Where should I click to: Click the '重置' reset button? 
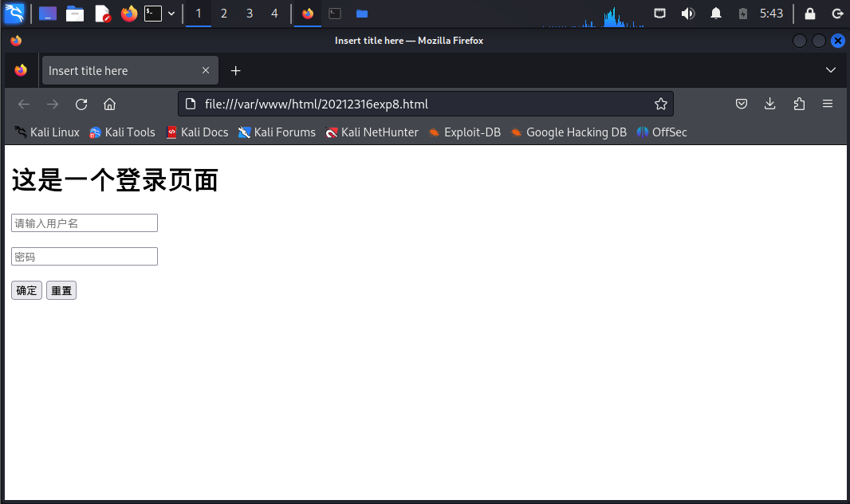61,290
